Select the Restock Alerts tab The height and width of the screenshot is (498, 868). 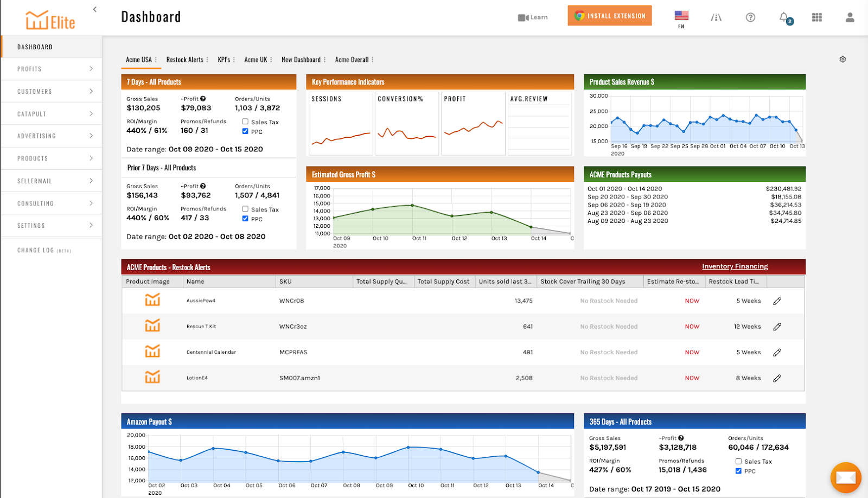[x=184, y=60]
